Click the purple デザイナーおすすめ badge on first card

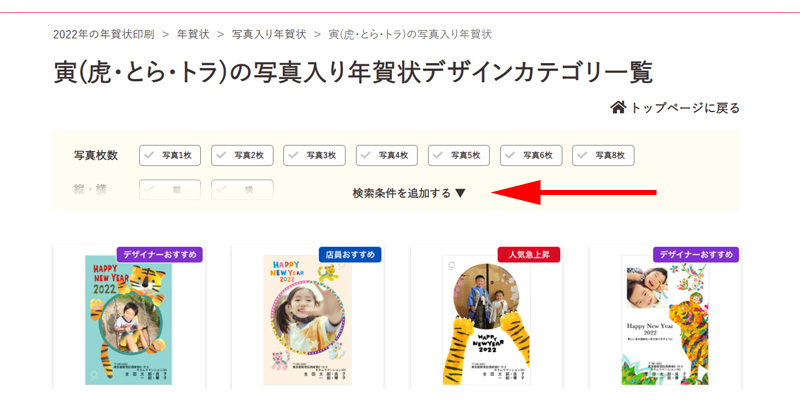[160, 255]
